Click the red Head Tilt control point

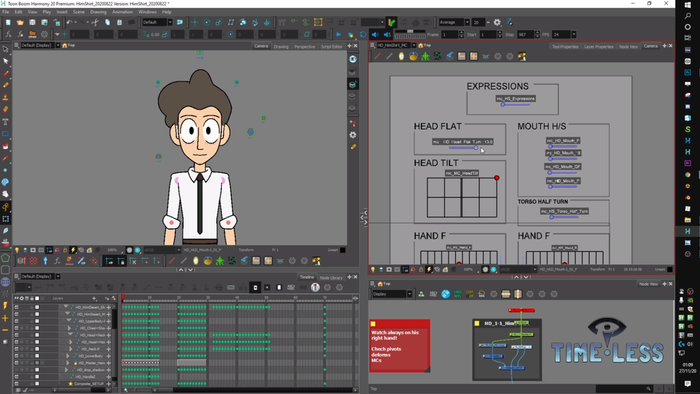(496, 178)
